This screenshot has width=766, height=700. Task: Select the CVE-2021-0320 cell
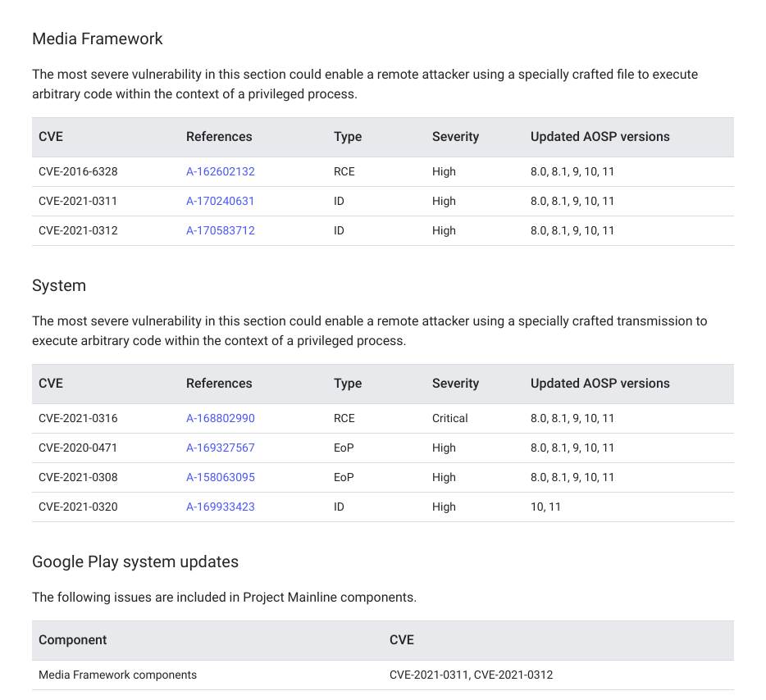[x=78, y=507]
